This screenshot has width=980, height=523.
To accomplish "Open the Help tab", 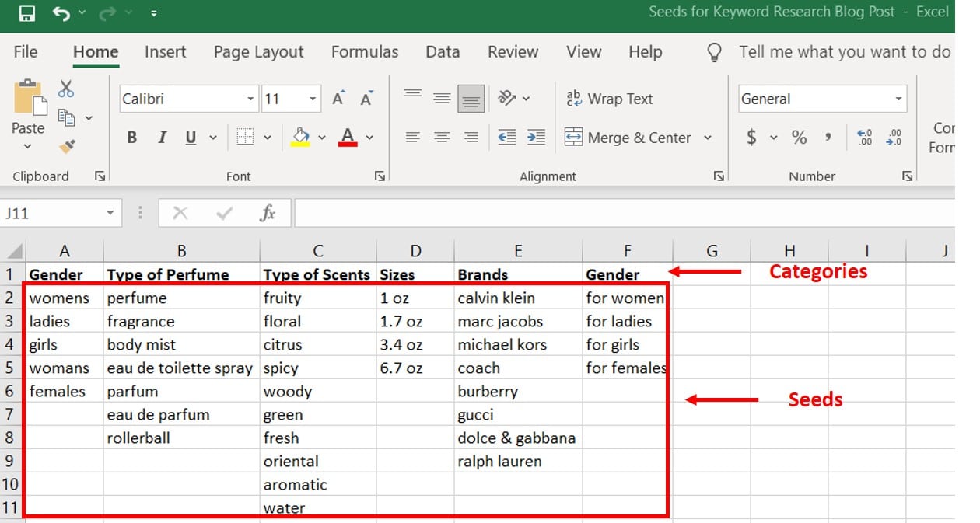I will [x=645, y=52].
